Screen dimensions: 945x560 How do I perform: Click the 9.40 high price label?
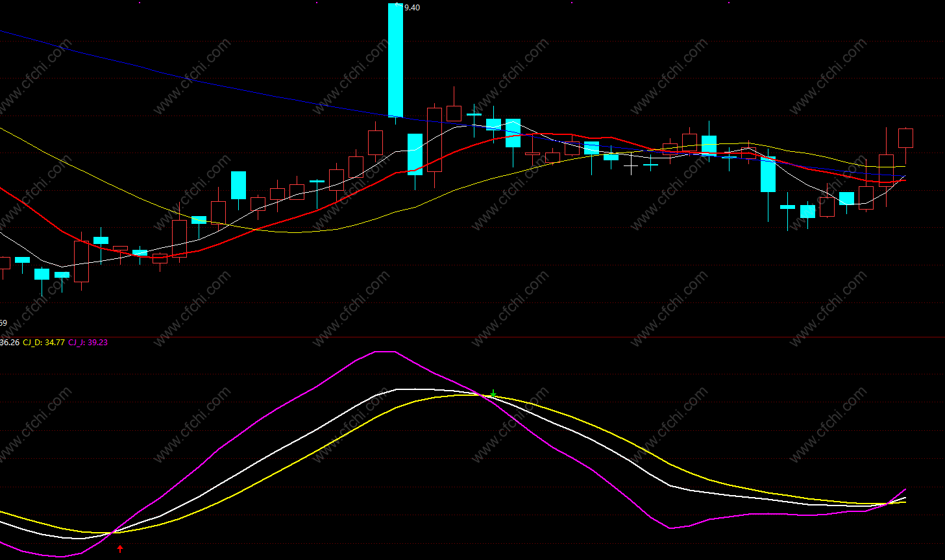pyautogui.click(x=411, y=8)
